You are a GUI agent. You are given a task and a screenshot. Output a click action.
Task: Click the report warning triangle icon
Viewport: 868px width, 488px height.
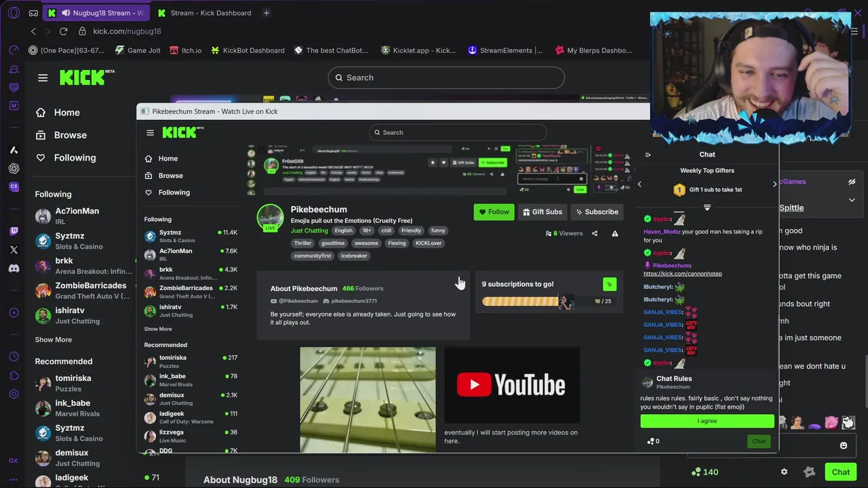pyautogui.click(x=615, y=233)
